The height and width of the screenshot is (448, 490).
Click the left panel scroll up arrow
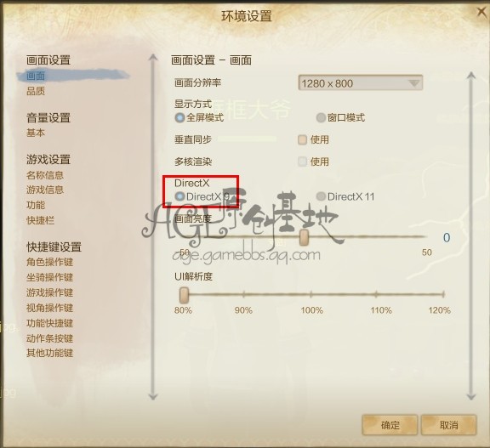pyautogui.click(x=153, y=57)
